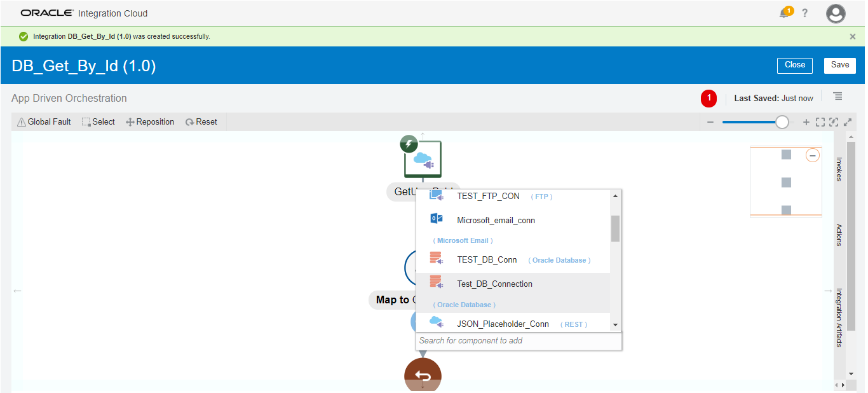Click the canvas vertical scrollbar up arrow
Screen dimensions: 868x393
[x=851, y=137]
